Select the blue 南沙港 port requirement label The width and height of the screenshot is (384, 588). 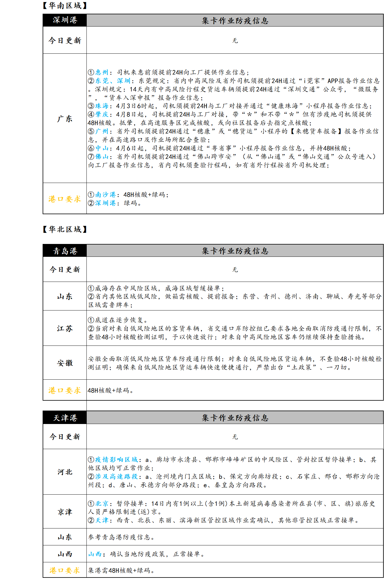click(x=105, y=195)
